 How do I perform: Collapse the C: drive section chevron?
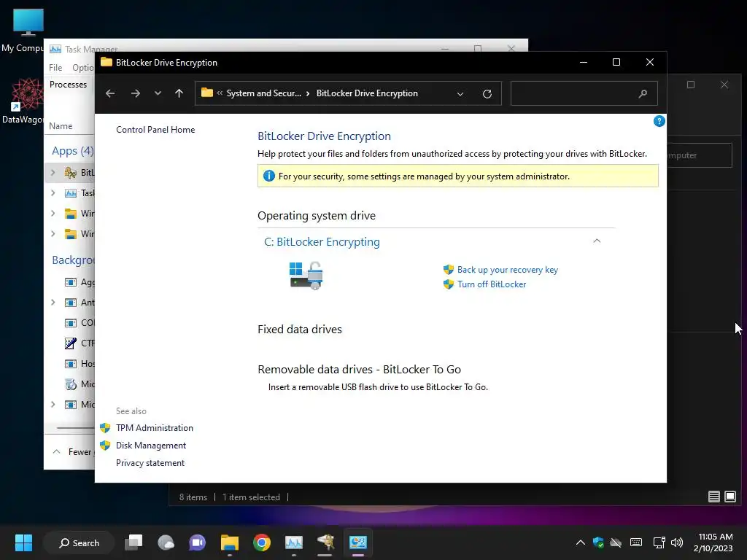click(597, 241)
